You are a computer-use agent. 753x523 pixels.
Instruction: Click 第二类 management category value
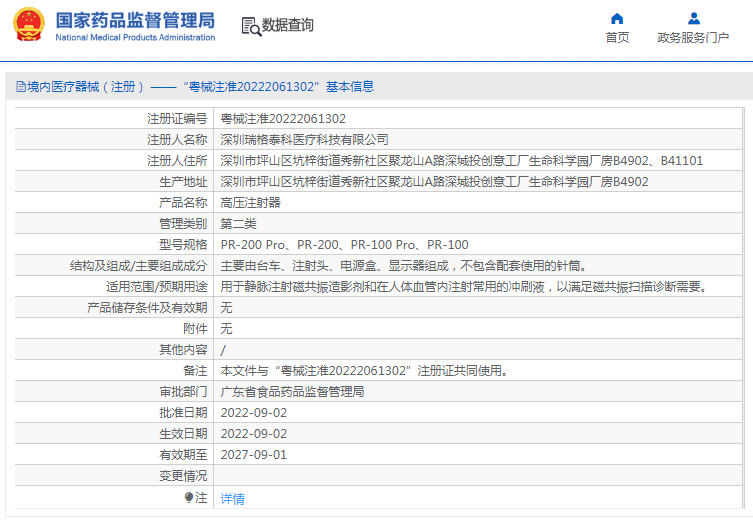click(x=238, y=224)
